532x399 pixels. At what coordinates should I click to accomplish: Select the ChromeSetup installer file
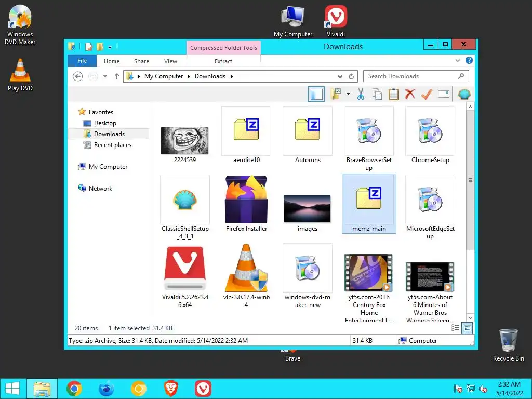430,136
